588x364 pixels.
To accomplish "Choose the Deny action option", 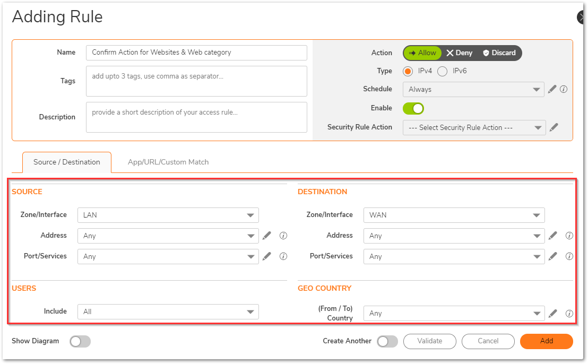I will tap(460, 53).
